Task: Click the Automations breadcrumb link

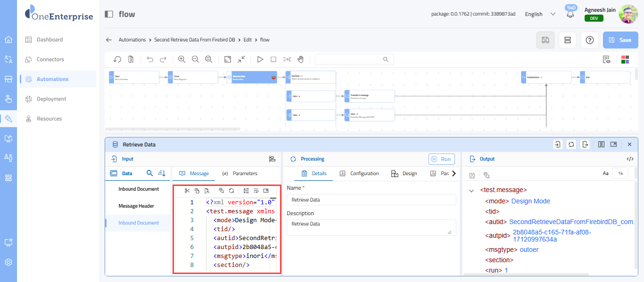Action: tap(132, 40)
